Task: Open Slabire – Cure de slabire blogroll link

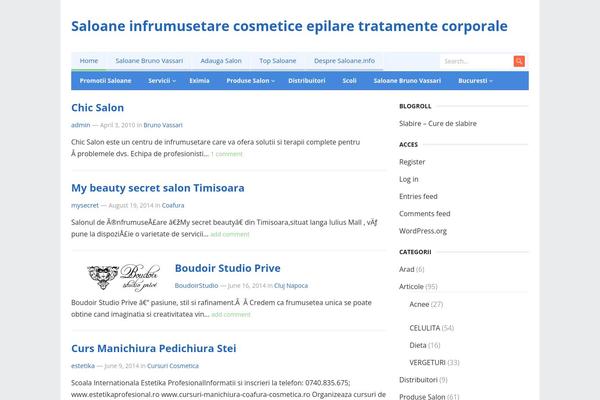Action: pos(438,124)
